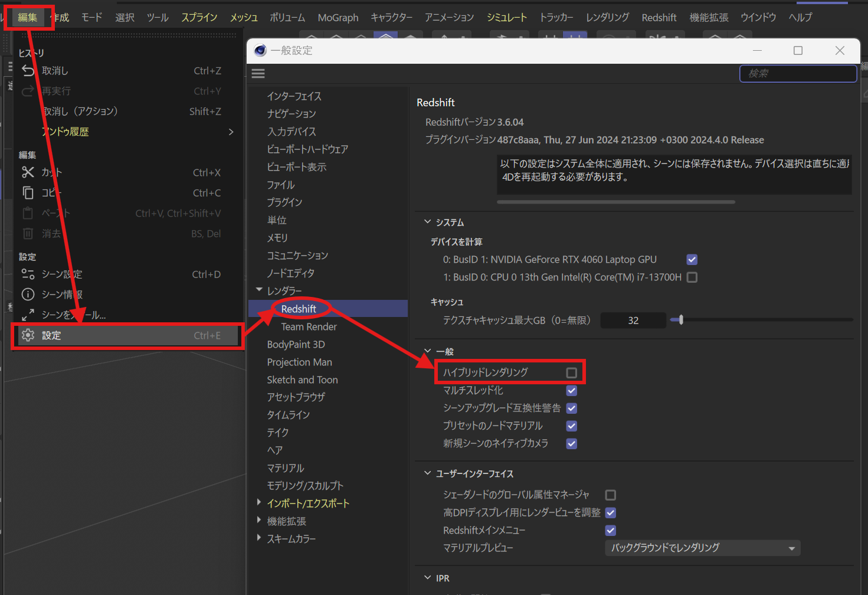Click the trash icon for 消去
The height and width of the screenshot is (595, 868).
coord(28,233)
